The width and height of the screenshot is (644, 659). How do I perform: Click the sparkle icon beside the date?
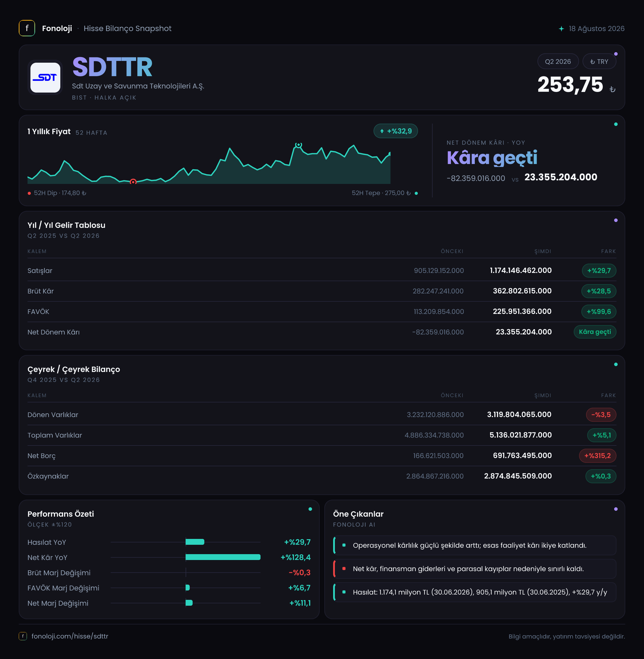point(561,29)
